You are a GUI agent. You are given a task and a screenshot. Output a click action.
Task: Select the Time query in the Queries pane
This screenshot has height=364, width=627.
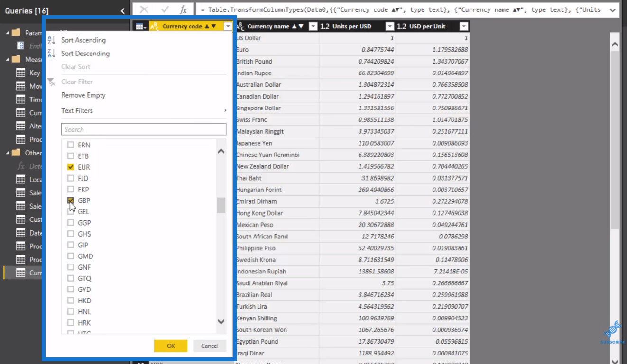(36, 100)
